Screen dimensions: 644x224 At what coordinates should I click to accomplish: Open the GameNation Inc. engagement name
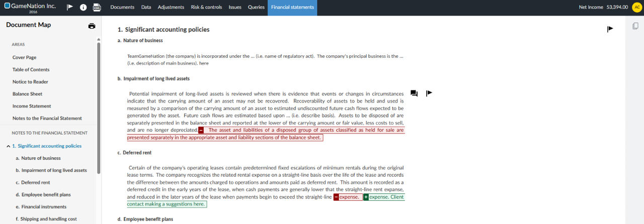tap(33, 6)
